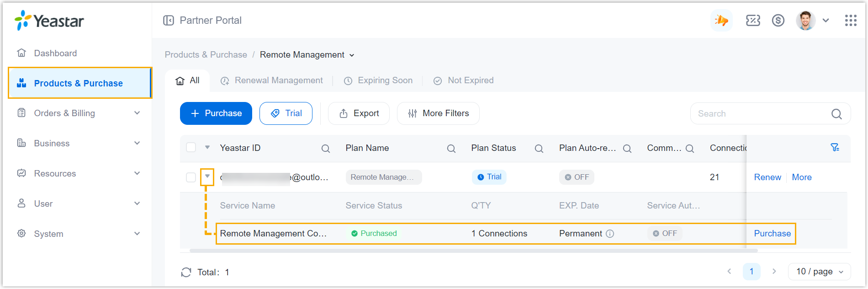Open the nine-dot apps grid
868x289 pixels.
click(x=850, y=21)
